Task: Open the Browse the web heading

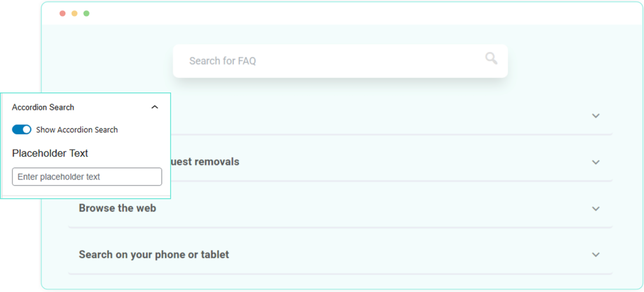Action: 117,208
